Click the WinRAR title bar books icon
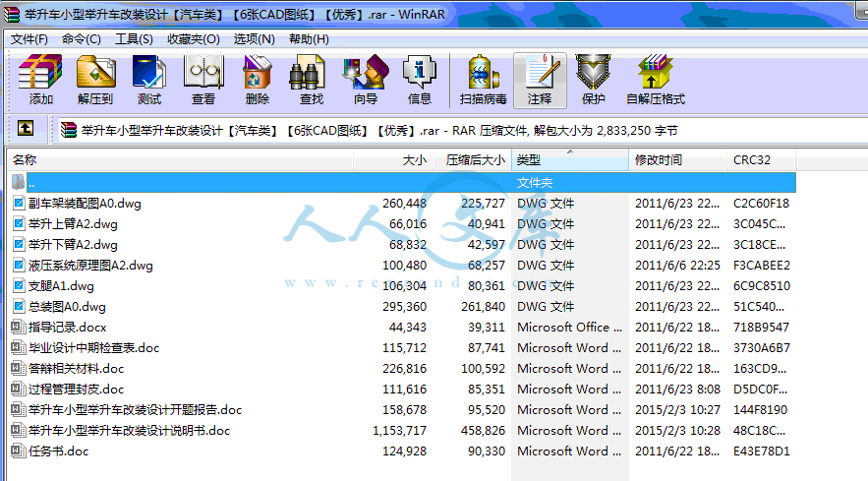Image resolution: width=868 pixels, height=481 pixels. tap(11, 14)
